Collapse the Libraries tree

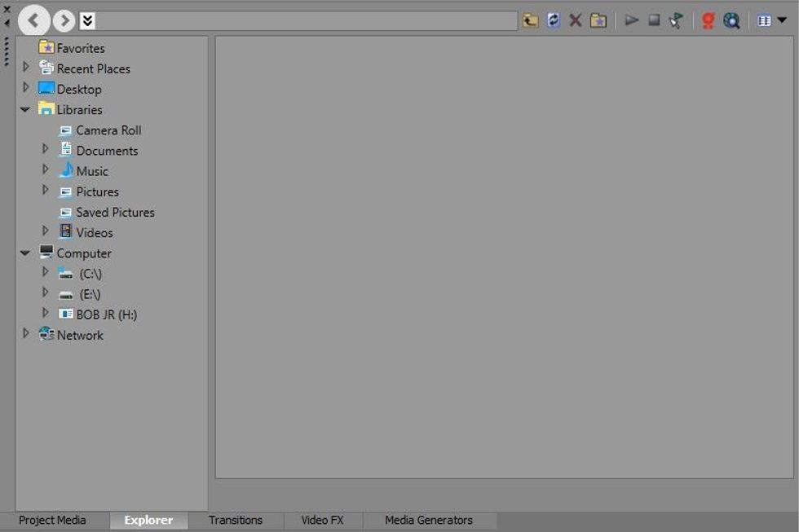tap(24, 108)
